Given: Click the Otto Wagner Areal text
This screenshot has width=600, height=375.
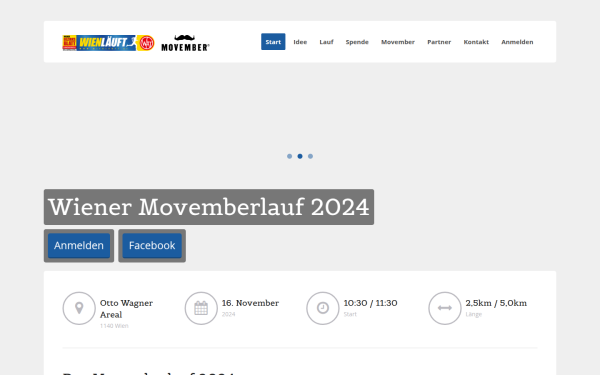Looking at the screenshot, I should click(x=126, y=309).
